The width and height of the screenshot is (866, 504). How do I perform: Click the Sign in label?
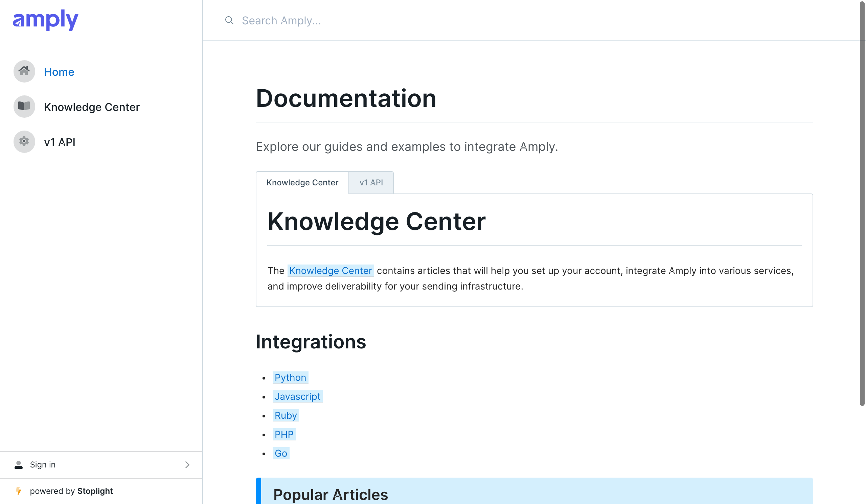coord(43,464)
